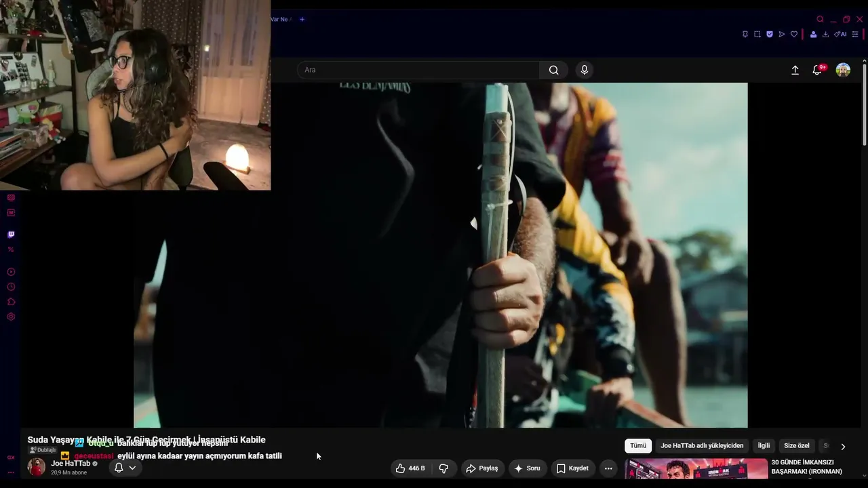The image size is (868, 488).
Task: Open the M icon in browser sidebar
Action: click(x=11, y=212)
